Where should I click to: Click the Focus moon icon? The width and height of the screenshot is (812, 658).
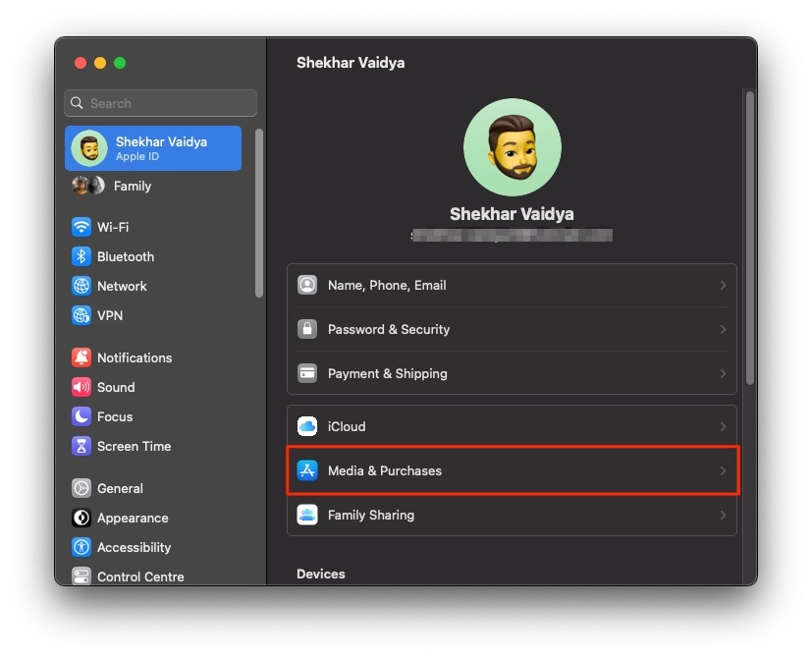tap(81, 416)
